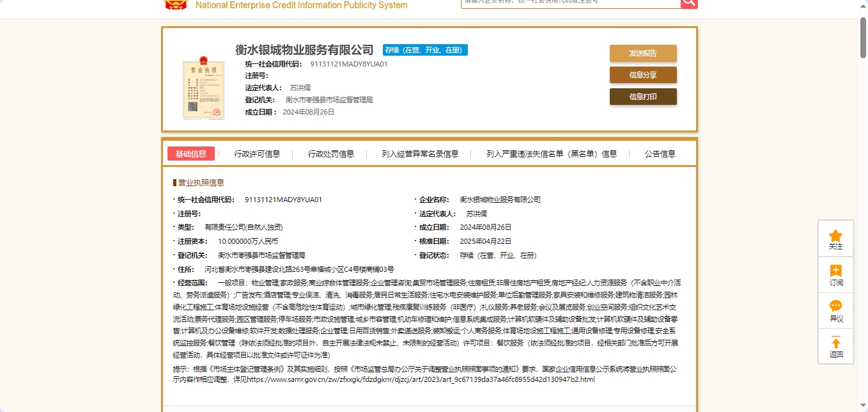
Task: Click the 订阅 subscribe icon
Action: [835, 271]
